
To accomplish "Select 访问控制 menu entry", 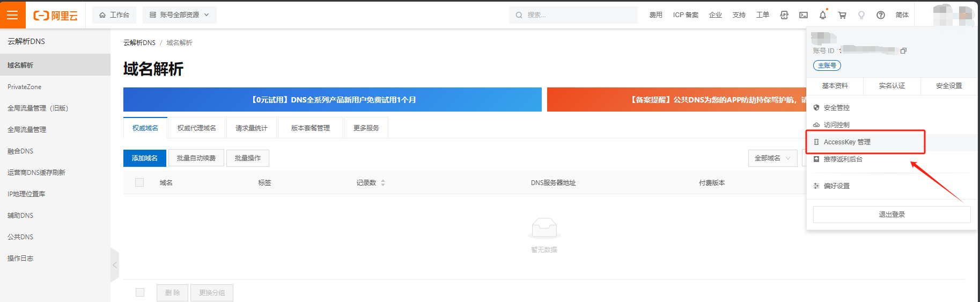I will point(891,125).
